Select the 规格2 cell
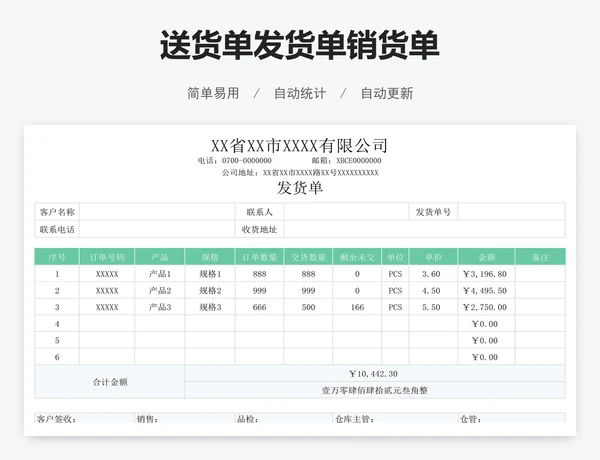Screen dimensions: 600x460 (210, 290)
